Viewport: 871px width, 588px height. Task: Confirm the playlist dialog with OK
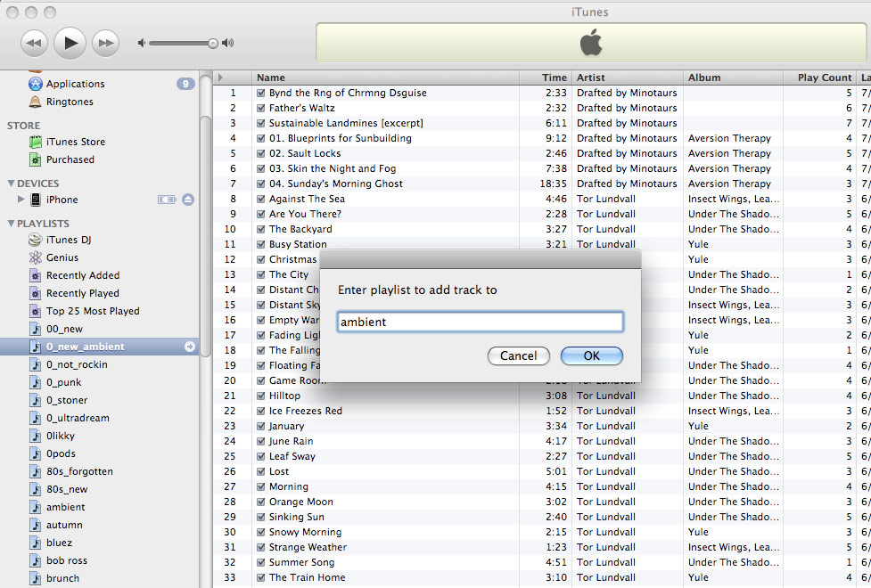(x=592, y=355)
